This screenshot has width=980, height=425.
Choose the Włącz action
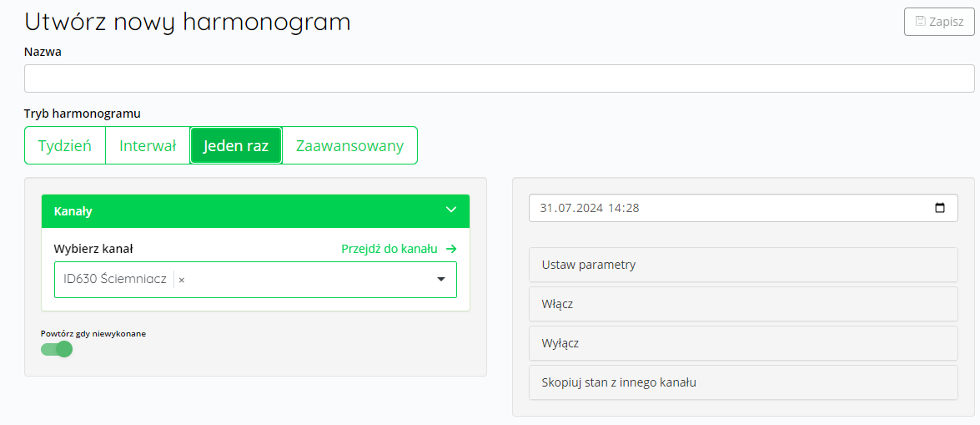[743, 304]
